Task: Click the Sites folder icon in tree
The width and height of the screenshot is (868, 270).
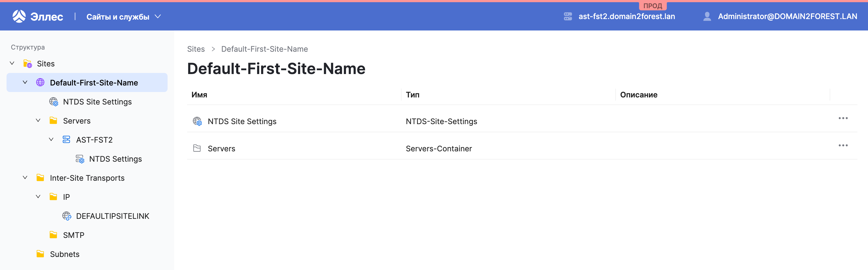Action: (x=28, y=63)
